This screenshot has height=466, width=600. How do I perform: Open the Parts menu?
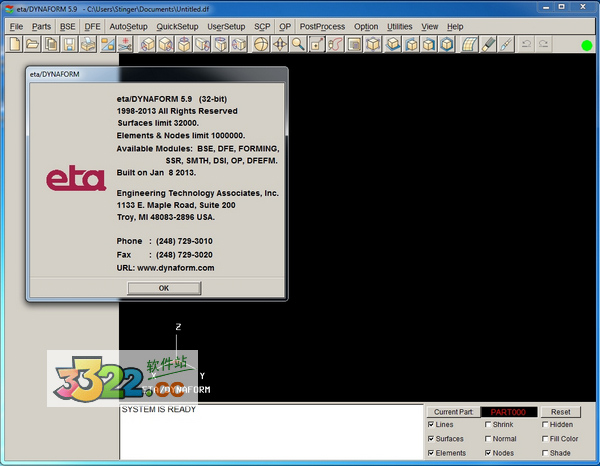[x=41, y=27]
